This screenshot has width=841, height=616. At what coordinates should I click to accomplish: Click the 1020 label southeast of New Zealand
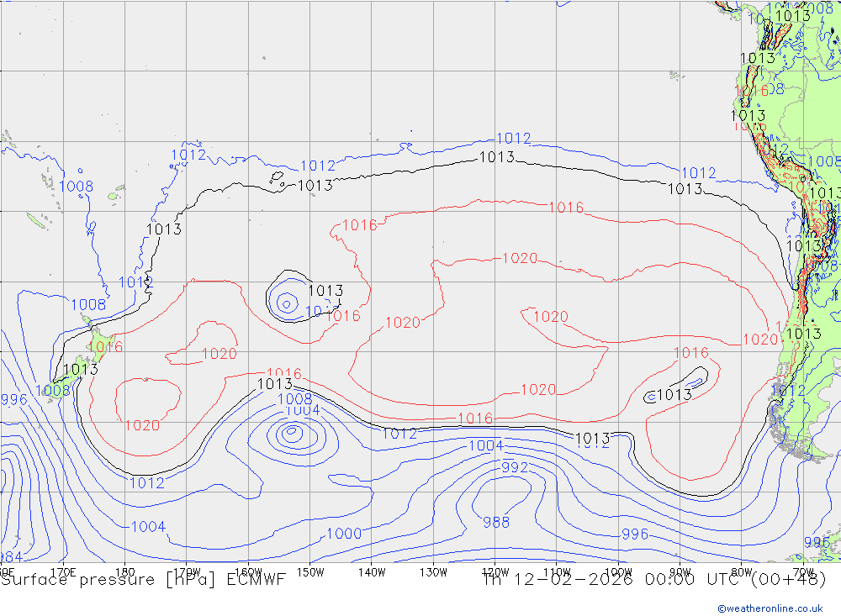[142, 425]
